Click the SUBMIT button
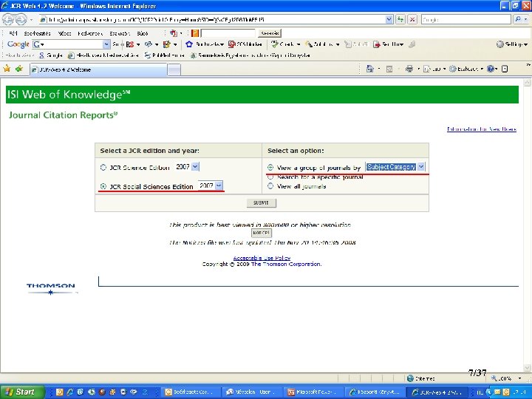This screenshot has width=532, height=399. pyautogui.click(x=262, y=202)
